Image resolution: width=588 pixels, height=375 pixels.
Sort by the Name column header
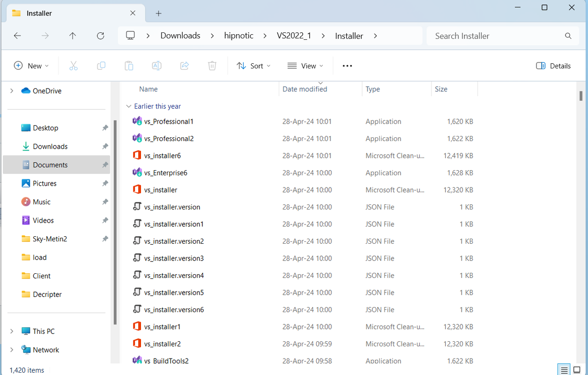(148, 89)
